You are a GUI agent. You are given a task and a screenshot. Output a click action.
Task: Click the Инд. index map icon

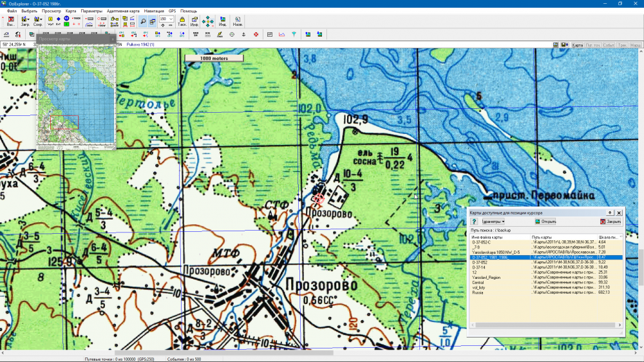click(x=222, y=21)
